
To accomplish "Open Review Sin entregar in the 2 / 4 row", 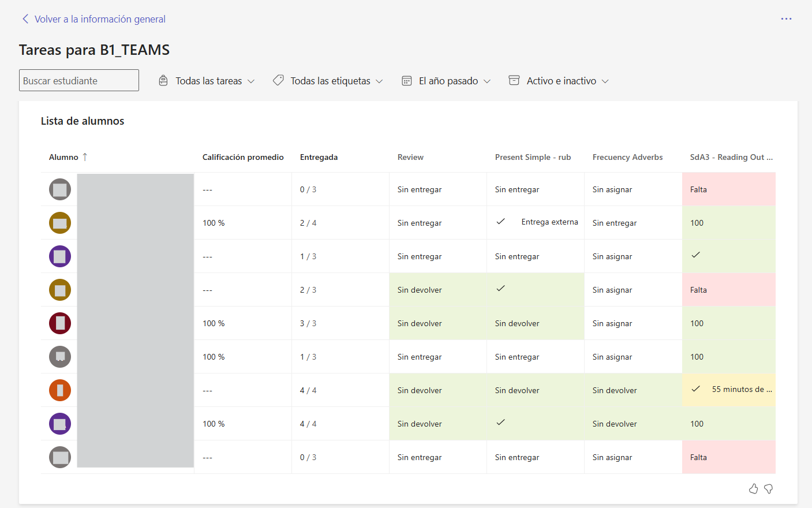I will (x=438, y=223).
